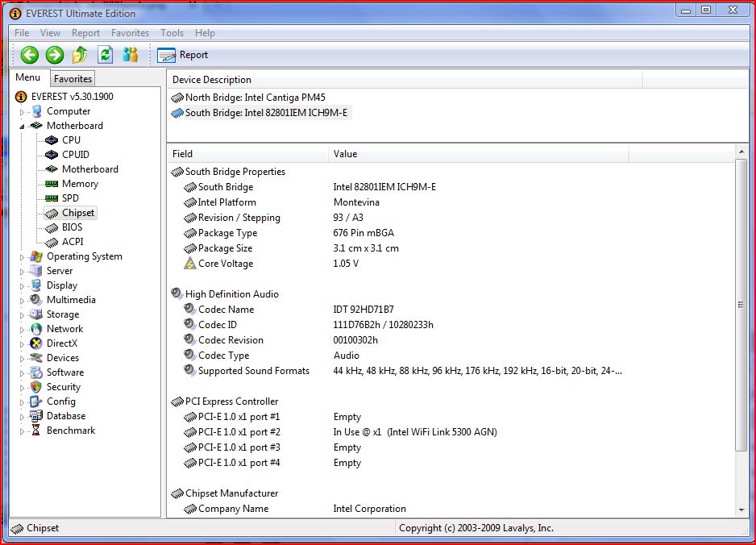Open the Favorites menu
Viewport: 756px width, 545px height.
tap(131, 33)
